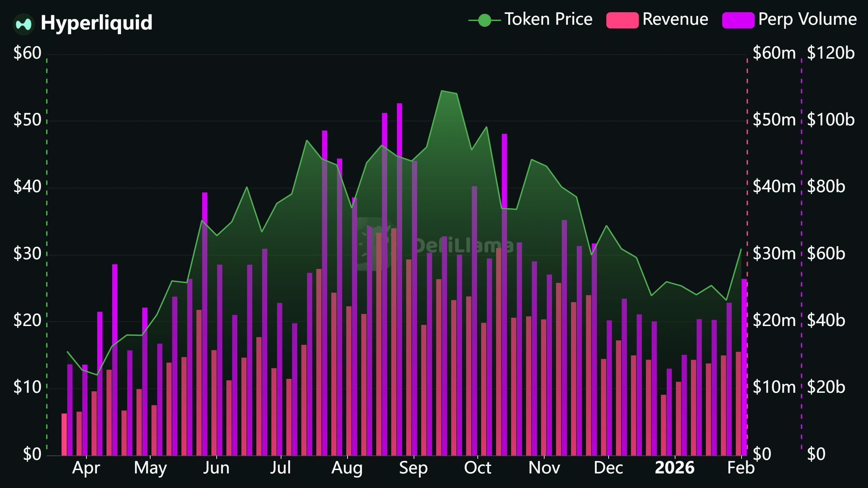Click the pink Revenue legend swatch
Screen dimensions: 868x488
tap(622, 20)
